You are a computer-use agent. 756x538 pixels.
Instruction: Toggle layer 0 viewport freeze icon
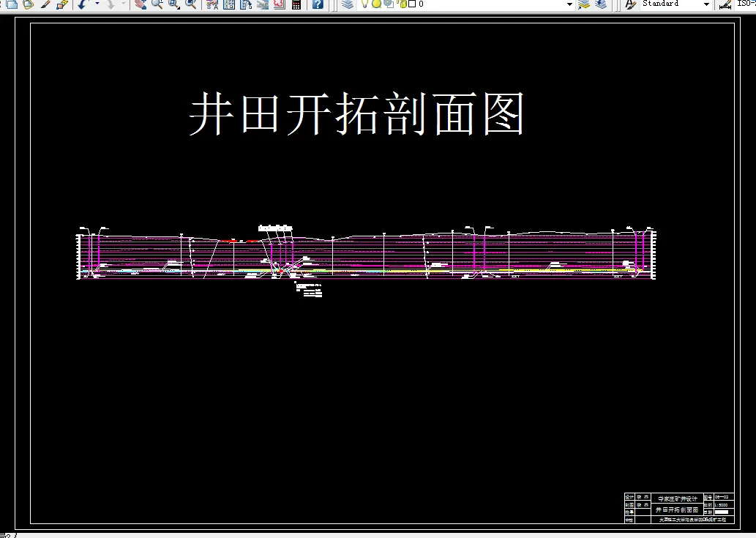point(388,4)
